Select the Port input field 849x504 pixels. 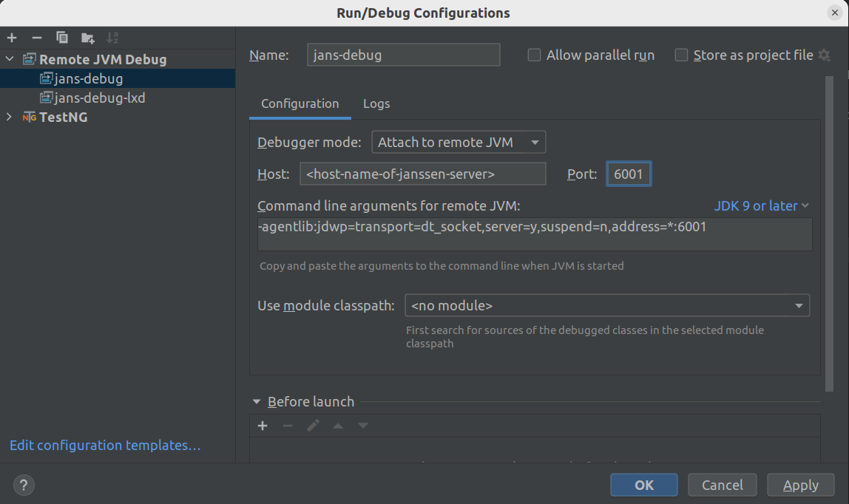point(629,174)
